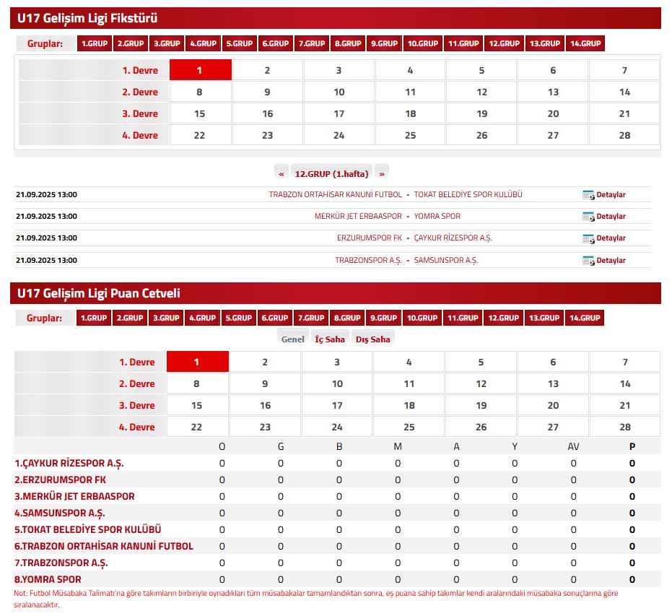Switch to Dış Saha standings tab

coord(372,339)
